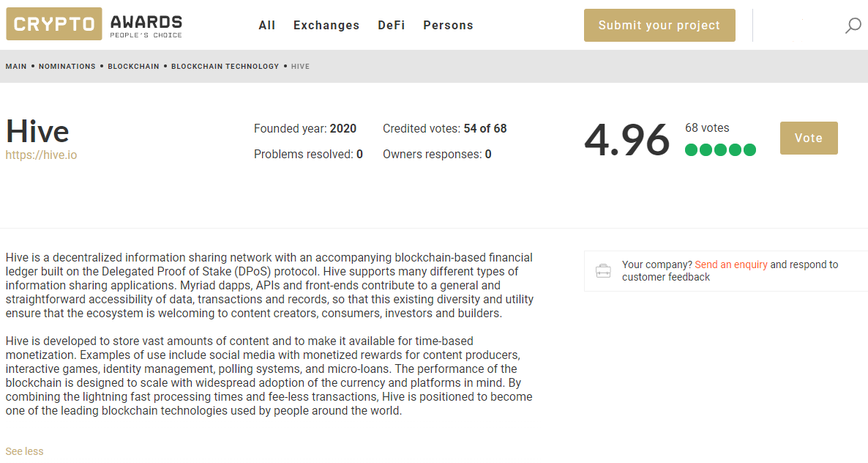The width and height of the screenshot is (868, 463).
Task: Collapse the description with See less
Action: (24, 451)
